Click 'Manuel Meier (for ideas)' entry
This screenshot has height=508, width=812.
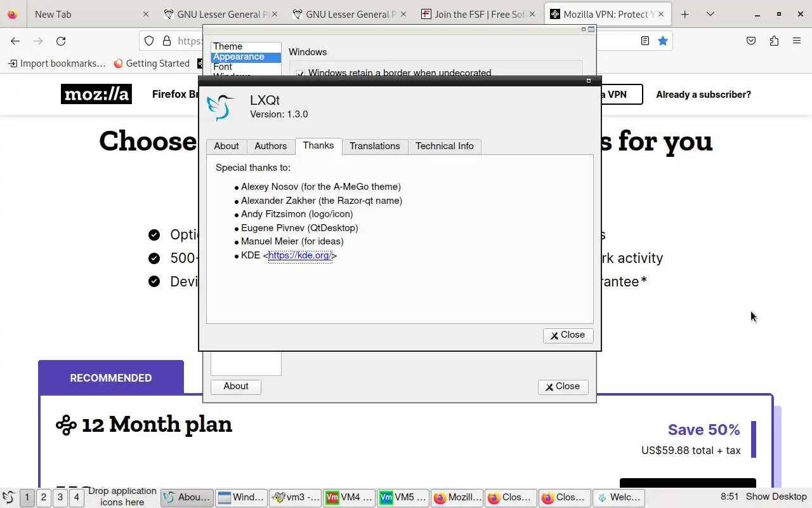point(292,241)
